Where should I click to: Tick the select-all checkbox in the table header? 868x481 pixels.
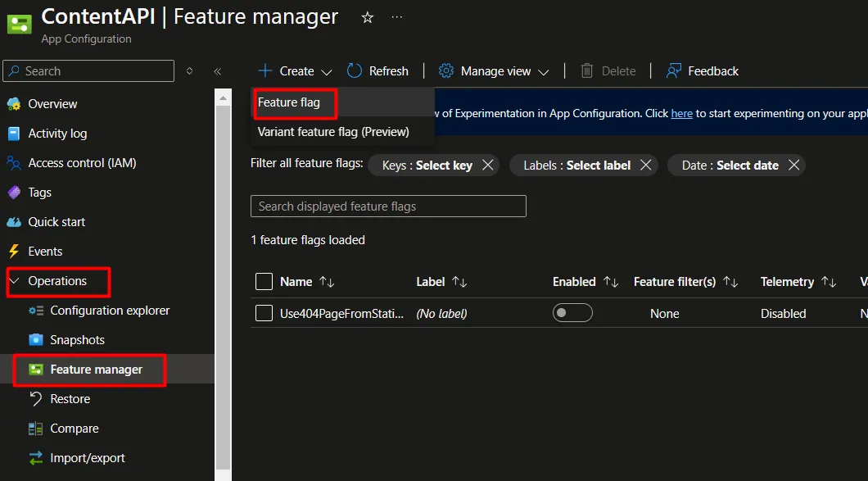[x=264, y=282]
